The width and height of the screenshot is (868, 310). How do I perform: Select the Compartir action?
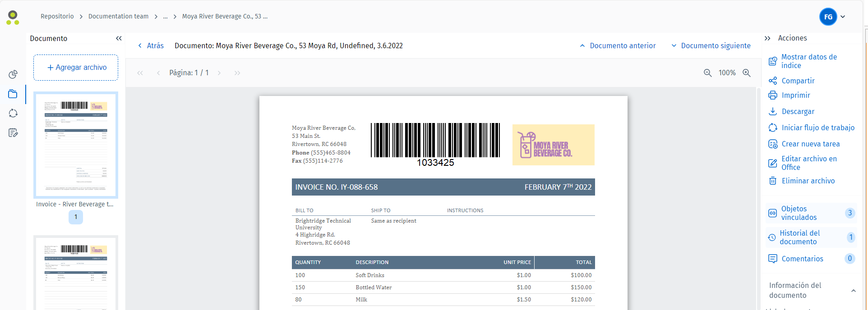[x=798, y=81]
